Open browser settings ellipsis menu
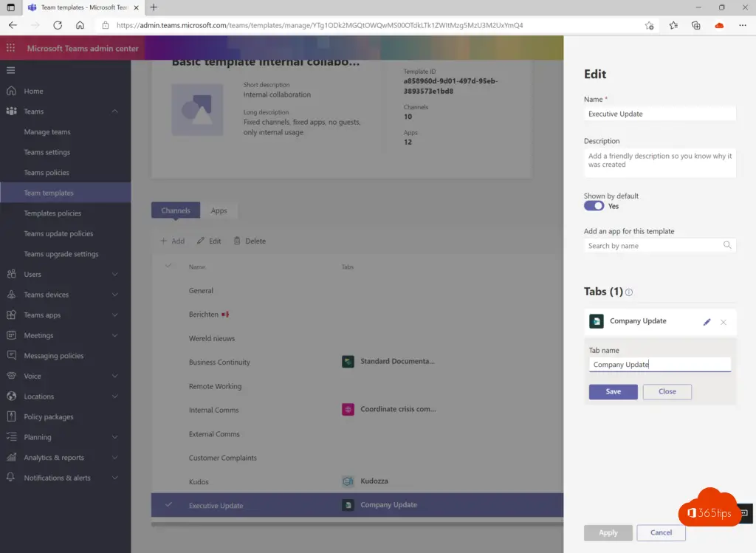The width and height of the screenshot is (756, 553). point(743,25)
